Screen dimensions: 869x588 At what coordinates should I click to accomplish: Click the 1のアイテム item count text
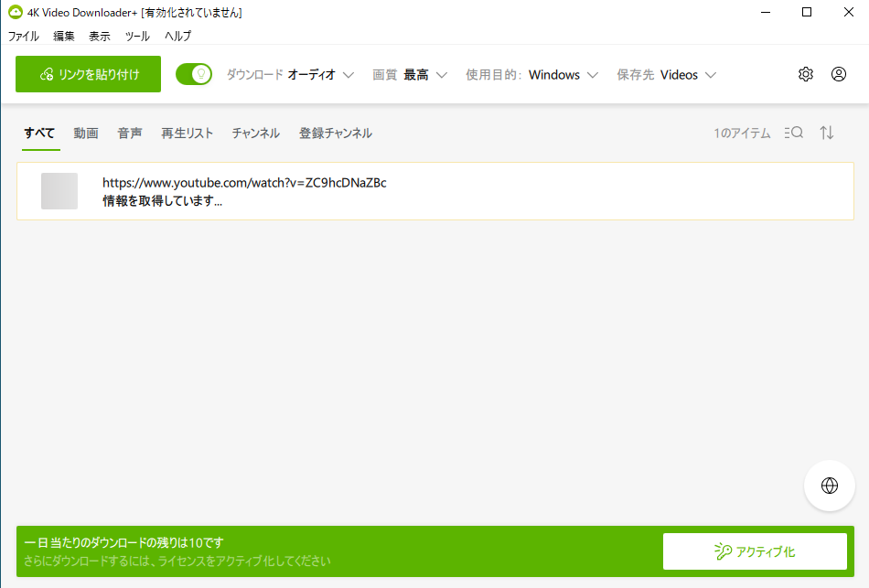[x=742, y=133]
